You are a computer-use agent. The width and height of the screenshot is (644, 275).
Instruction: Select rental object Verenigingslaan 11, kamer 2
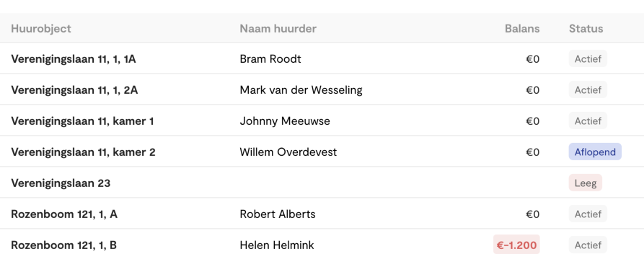(x=83, y=152)
